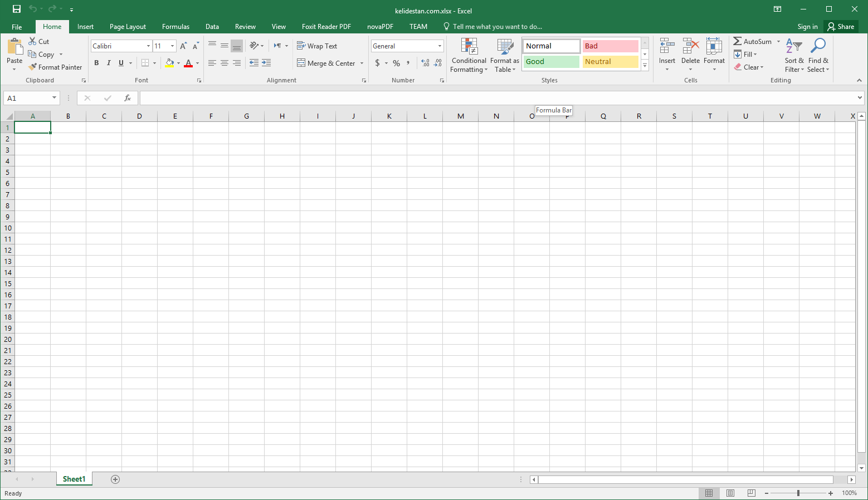Expand the Name Box dropdown arrow

(x=54, y=98)
